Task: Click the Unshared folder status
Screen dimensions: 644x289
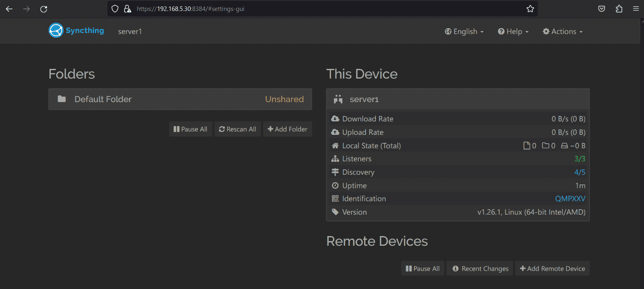Action: 284,99
